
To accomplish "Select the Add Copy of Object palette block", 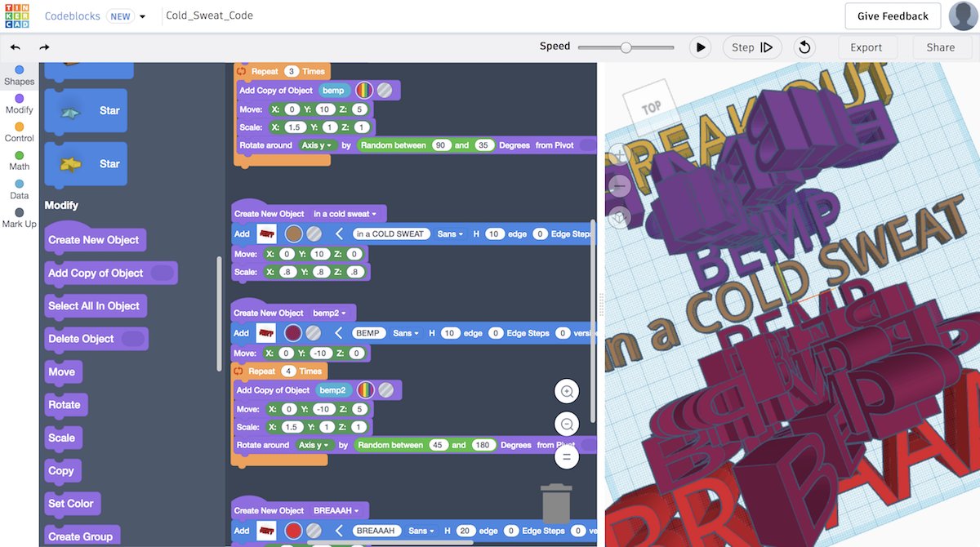I will click(110, 273).
